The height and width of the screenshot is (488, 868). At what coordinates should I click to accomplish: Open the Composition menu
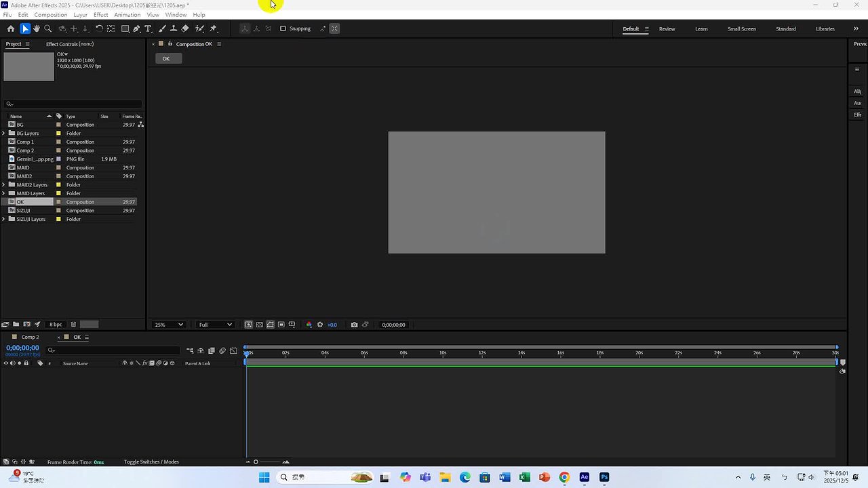click(x=50, y=15)
